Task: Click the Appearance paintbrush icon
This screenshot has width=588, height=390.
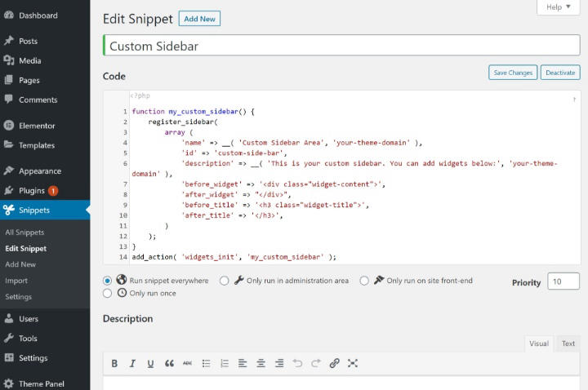Action: (9, 171)
